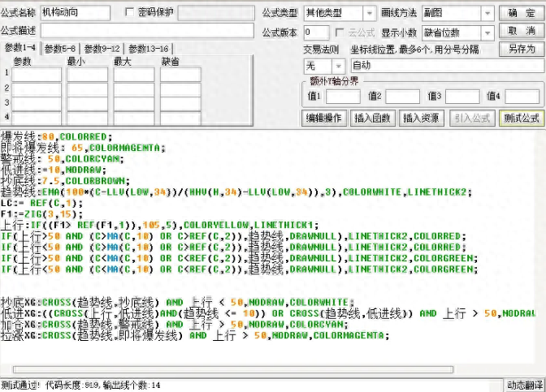
Task: Run the 测试公式 button
Action: coord(521,118)
